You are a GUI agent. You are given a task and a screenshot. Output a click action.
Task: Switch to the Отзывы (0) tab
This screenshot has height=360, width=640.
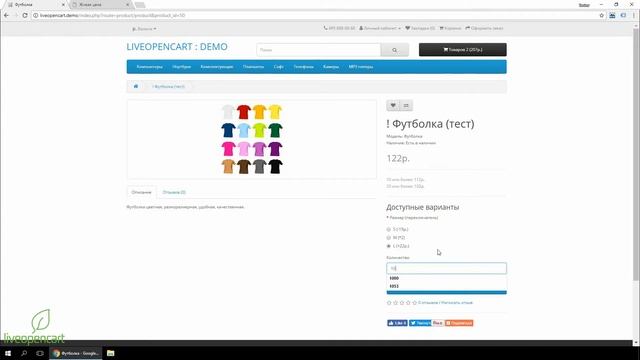174,192
